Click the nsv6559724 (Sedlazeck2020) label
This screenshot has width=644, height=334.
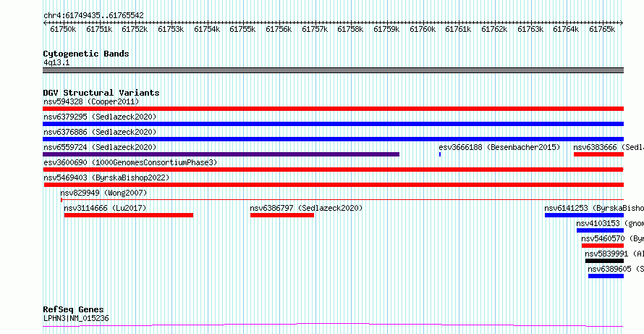[x=100, y=147]
